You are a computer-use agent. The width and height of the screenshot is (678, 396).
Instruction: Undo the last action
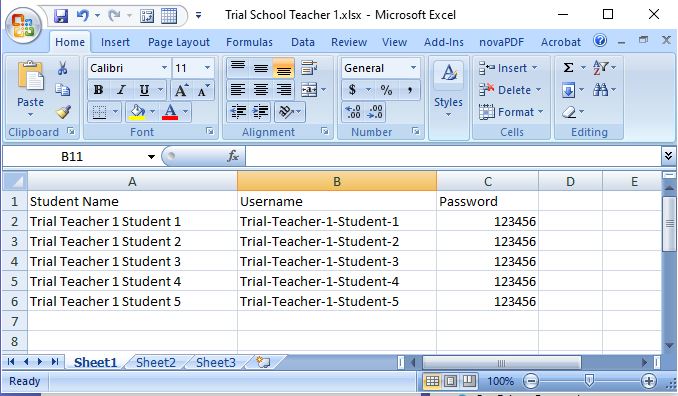(82, 16)
